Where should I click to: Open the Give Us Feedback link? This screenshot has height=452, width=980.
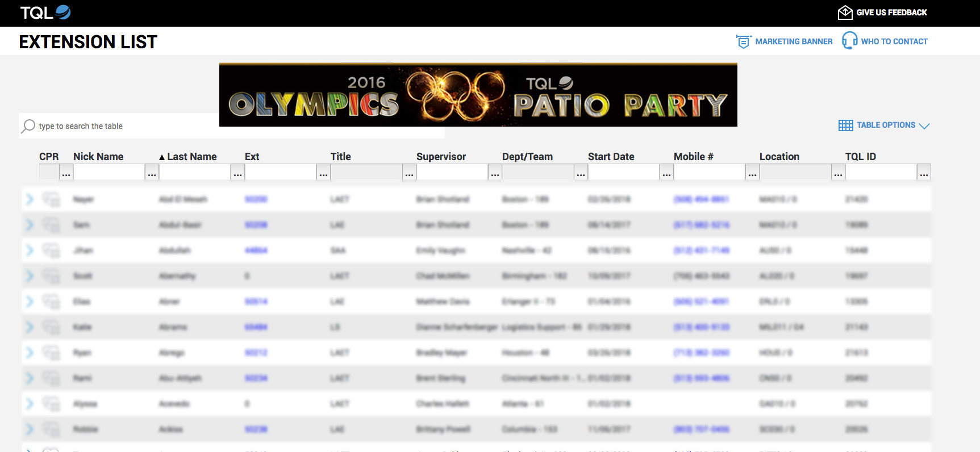pos(882,12)
